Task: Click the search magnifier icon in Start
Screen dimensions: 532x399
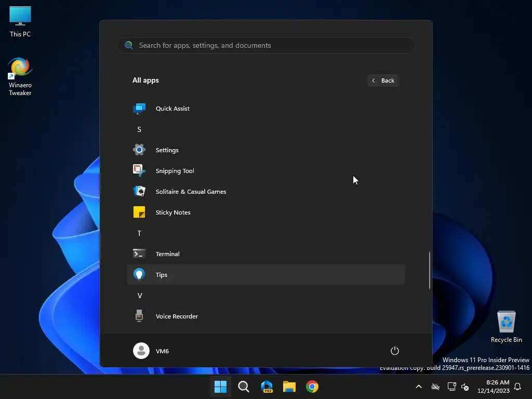Action: pyautogui.click(x=129, y=45)
